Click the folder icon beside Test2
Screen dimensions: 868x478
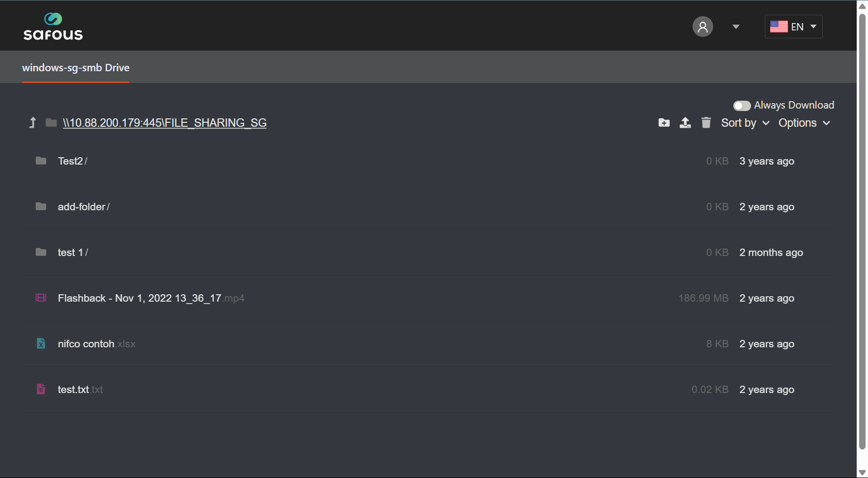click(x=41, y=161)
